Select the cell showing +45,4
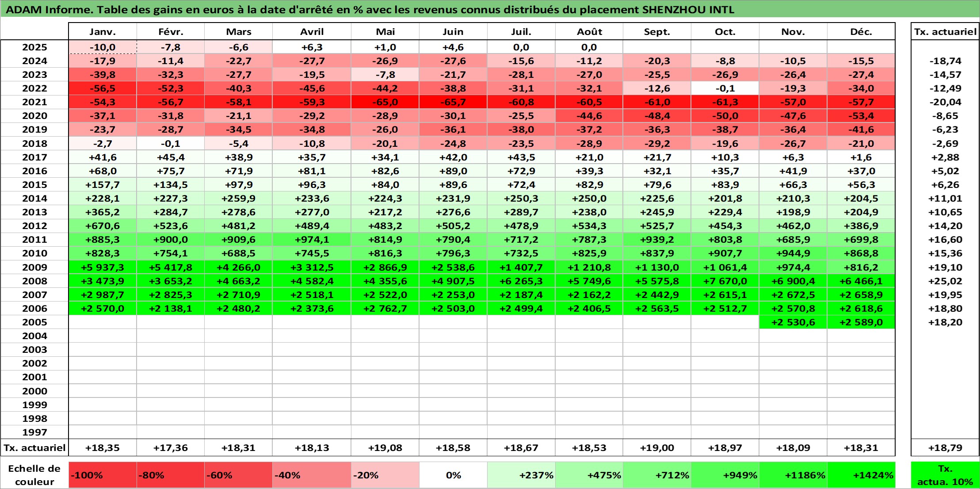The image size is (980, 489). click(x=171, y=157)
